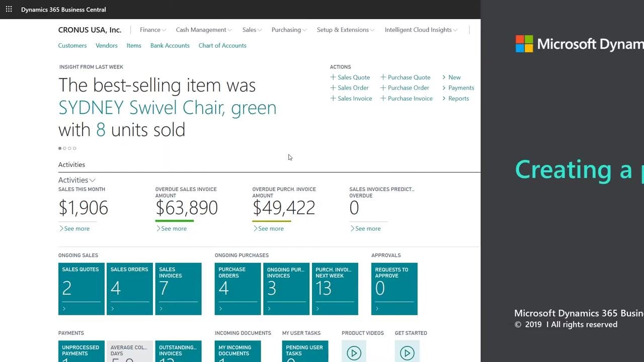644x362 pixels.
Task: Click the plus icon beside Sales Order
Action: (333, 87)
